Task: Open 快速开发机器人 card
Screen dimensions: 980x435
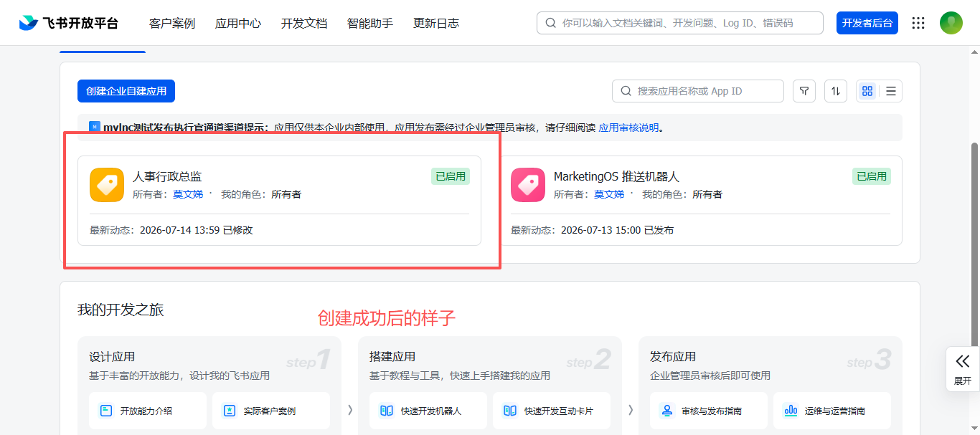Action: (428, 411)
